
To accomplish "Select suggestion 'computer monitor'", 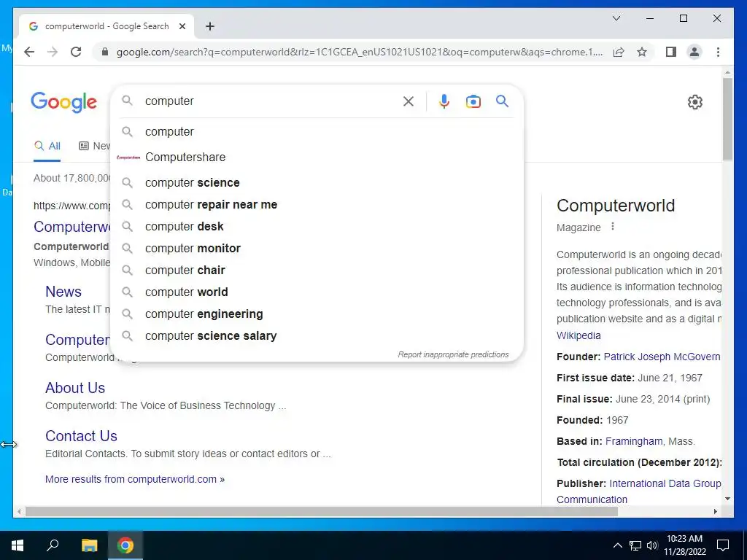I will pos(317,249).
